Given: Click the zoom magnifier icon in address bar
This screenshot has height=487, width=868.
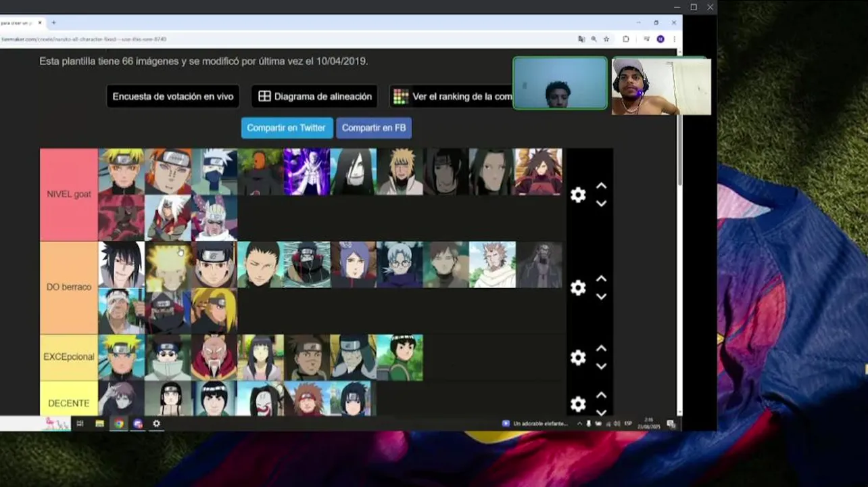Looking at the screenshot, I should (594, 39).
